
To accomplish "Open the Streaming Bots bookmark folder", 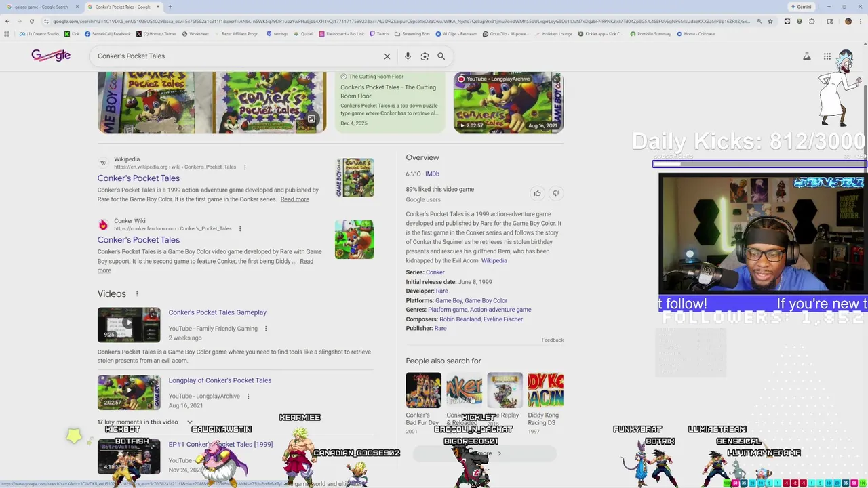I will [412, 34].
